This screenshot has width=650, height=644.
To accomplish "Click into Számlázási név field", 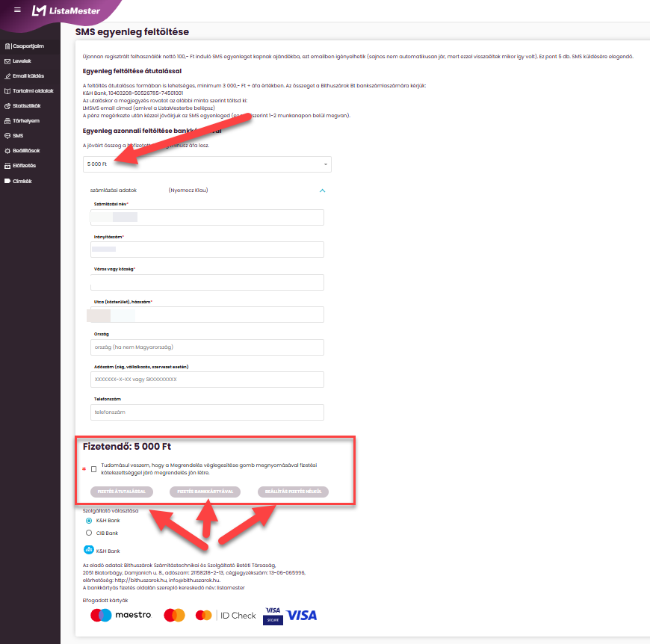I will [x=207, y=217].
